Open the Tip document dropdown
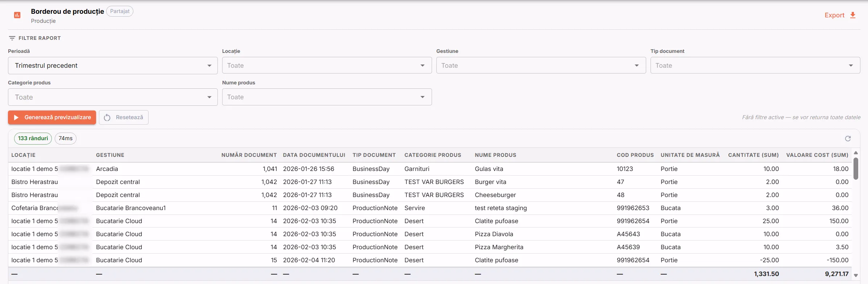868x284 pixels. 755,66
